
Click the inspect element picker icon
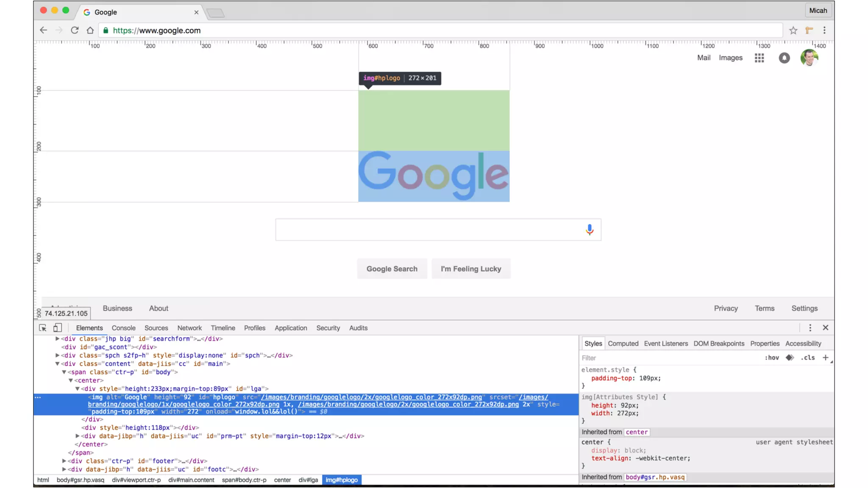43,328
